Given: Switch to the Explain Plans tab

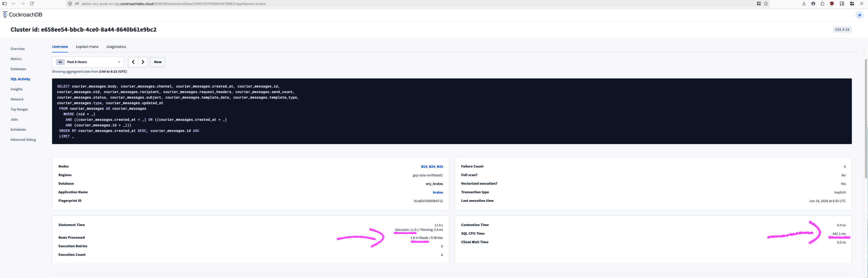Looking at the screenshot, I should 87,47.
